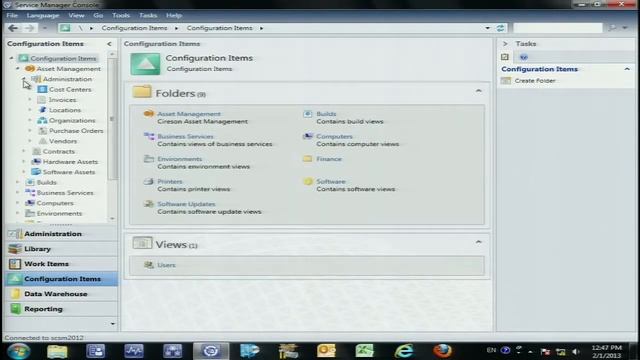Click the Software Assets icon in the tree
640x360 pixels.
(36, 172)
